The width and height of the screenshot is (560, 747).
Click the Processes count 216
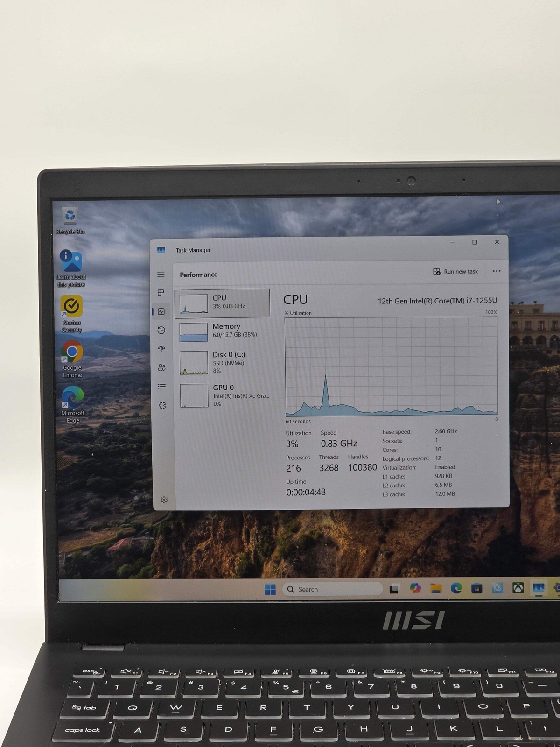point(294,468)
